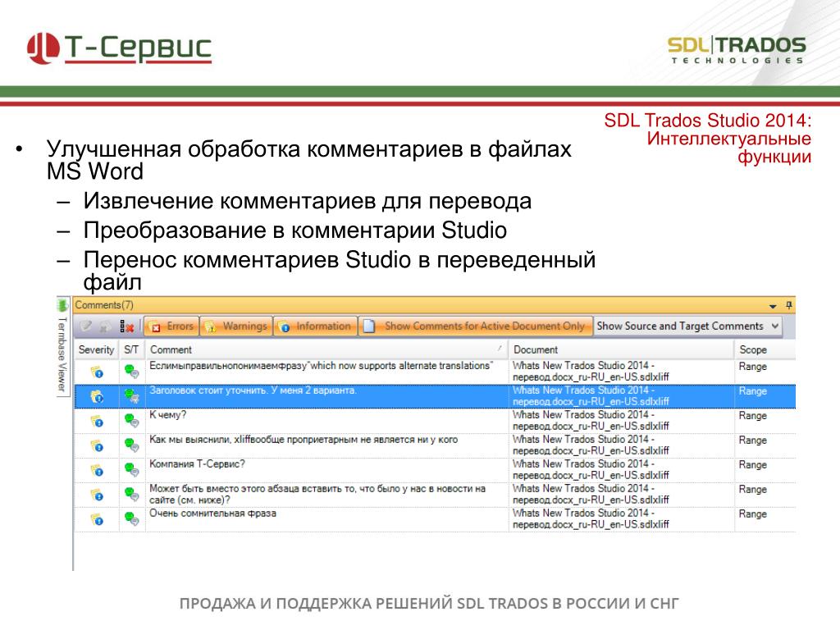Toggle the Warnings filter button
The width and height of the screenshot is (840, 630).
tap(236, 326)
